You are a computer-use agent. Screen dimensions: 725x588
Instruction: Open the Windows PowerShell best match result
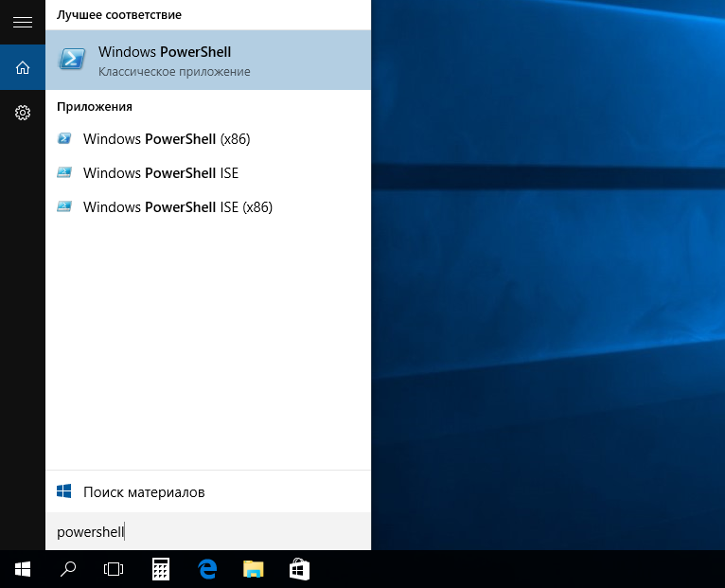(208, 61)
